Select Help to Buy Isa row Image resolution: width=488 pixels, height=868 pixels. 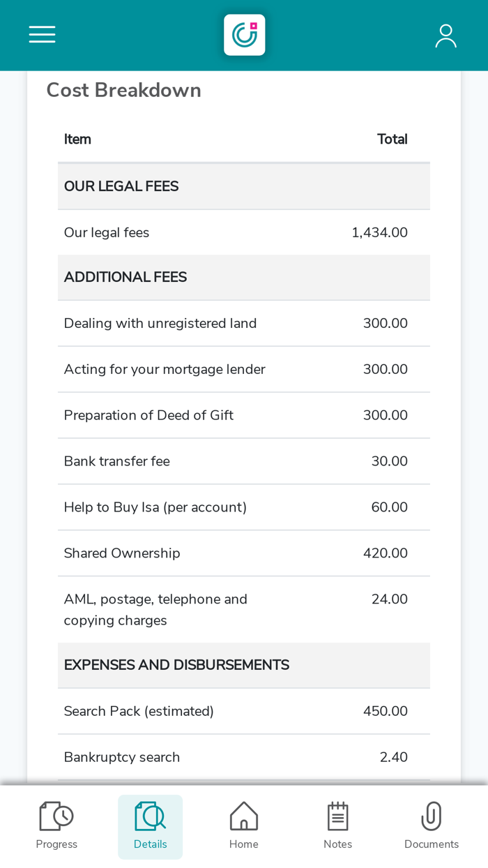click(243, 507)
